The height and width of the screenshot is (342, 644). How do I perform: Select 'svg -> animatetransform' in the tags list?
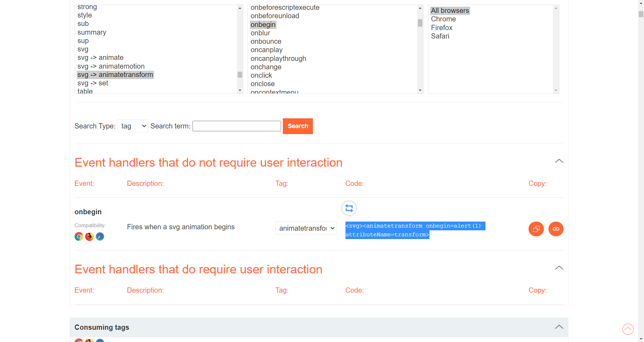point(115,75)
